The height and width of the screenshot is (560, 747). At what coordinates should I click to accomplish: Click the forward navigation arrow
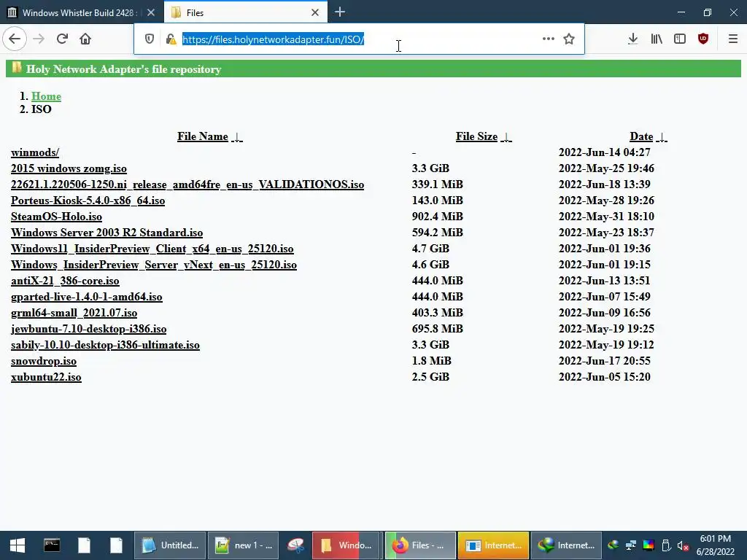pyautogui.click(x=39, y=39)
